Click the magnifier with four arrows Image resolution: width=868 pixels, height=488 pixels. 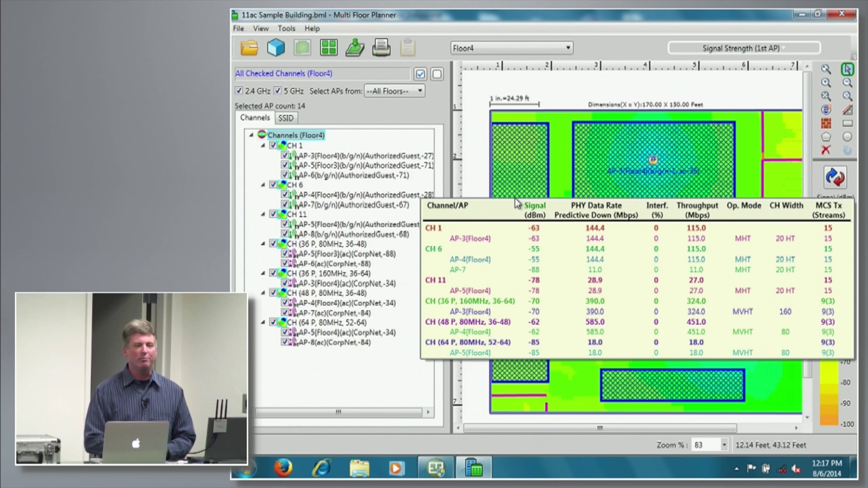point(826,96)
